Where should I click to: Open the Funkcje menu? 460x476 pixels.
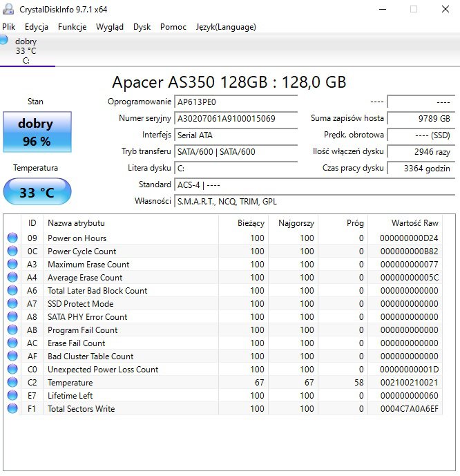(73, 27)
